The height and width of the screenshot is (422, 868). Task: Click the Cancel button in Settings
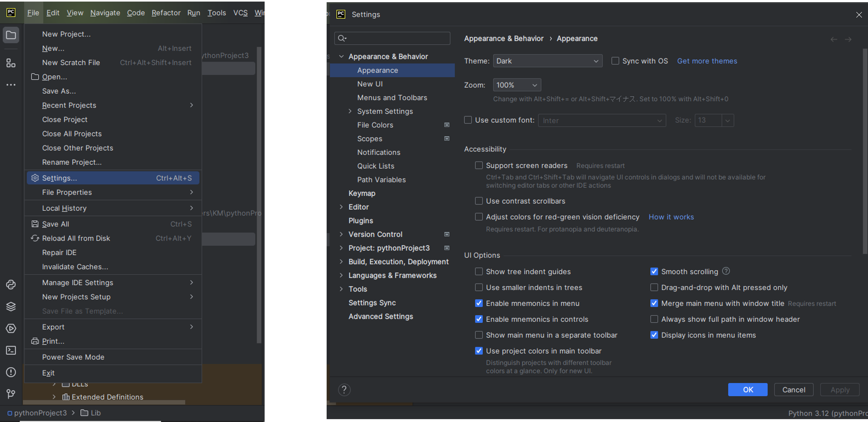[x=794, y=390]
